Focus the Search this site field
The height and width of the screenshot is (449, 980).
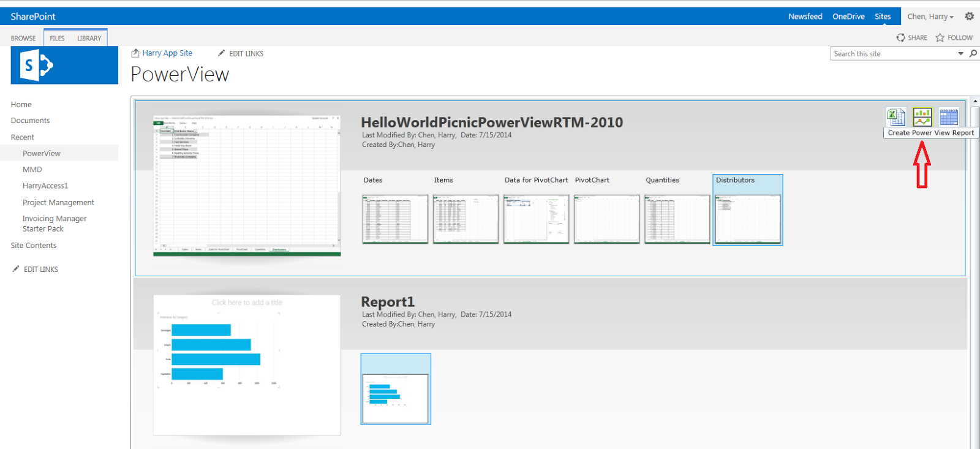click(x=893, y=54)
